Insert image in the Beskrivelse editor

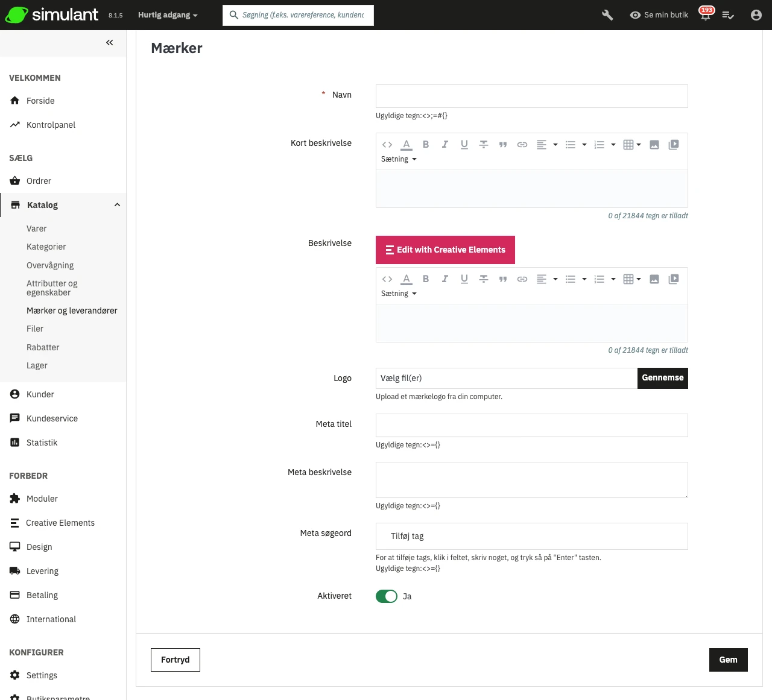(654, 279)
